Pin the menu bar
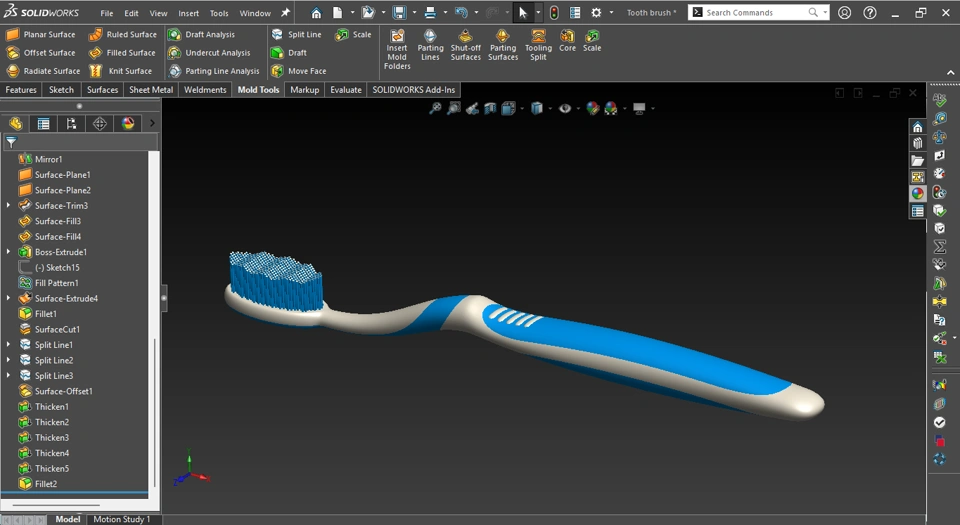This screenshot has height=525, width=960. click(x=285, y=12)
